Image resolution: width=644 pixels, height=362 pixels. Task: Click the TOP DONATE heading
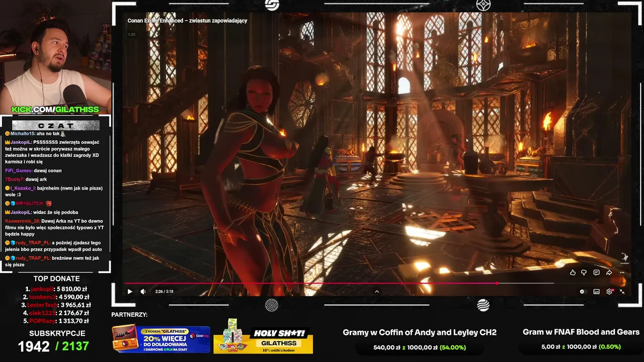click(56, 279)
